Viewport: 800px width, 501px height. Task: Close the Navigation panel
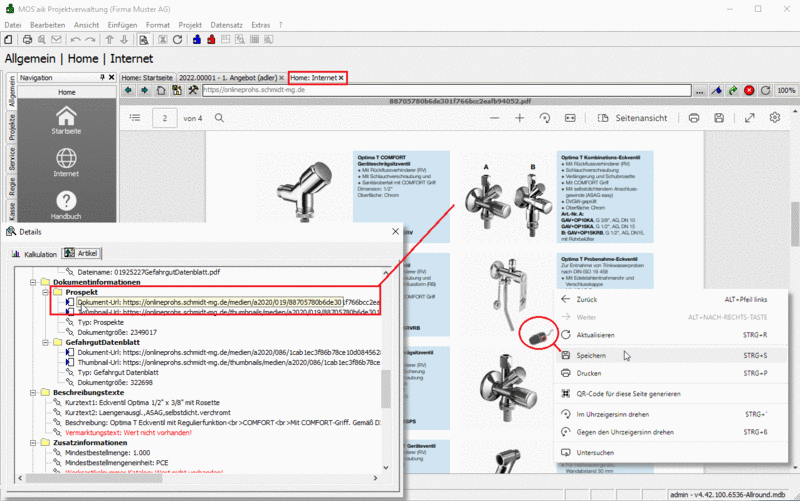coord(112,77)
